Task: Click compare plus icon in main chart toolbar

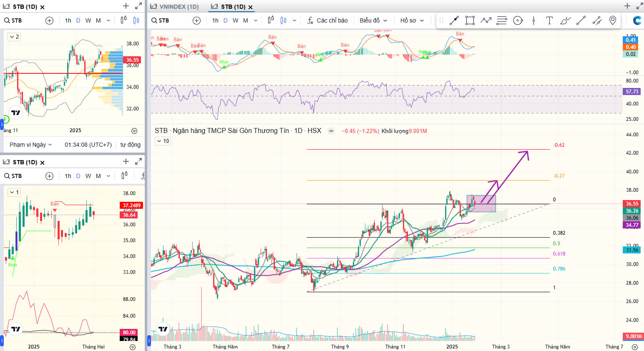Action: click(197, 20)
